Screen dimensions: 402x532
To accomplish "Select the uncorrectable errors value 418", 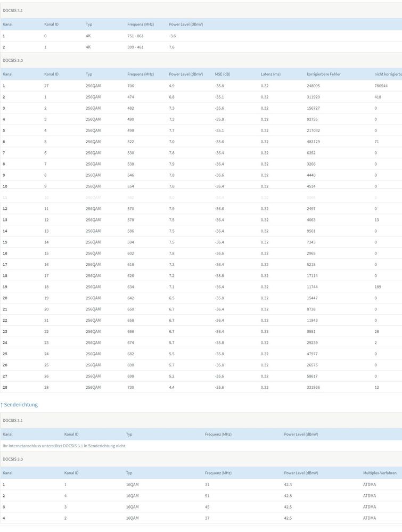I will pos(378,97).
